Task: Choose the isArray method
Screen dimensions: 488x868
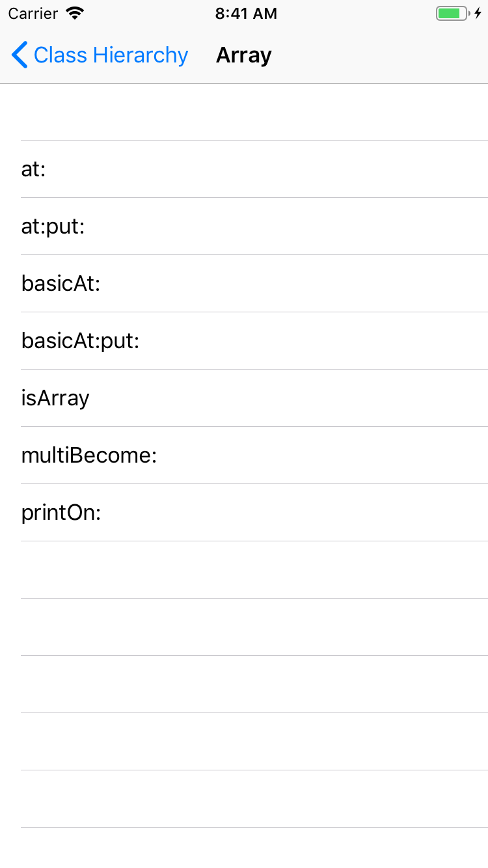Action: coord(244,398)
